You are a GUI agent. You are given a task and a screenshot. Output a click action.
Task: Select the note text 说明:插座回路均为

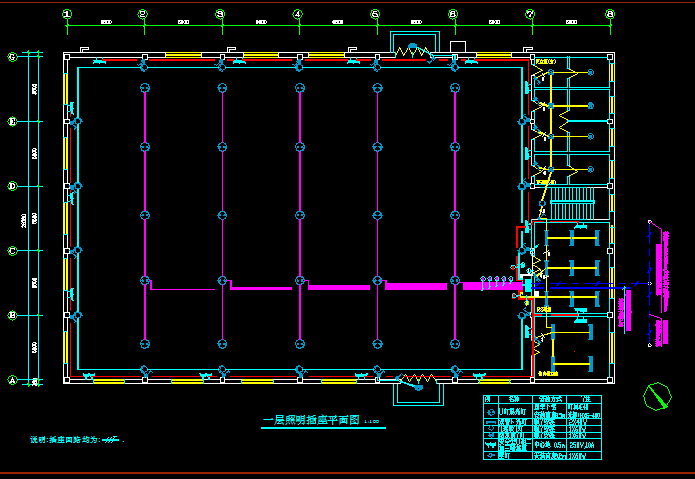(x=65, y=440)
